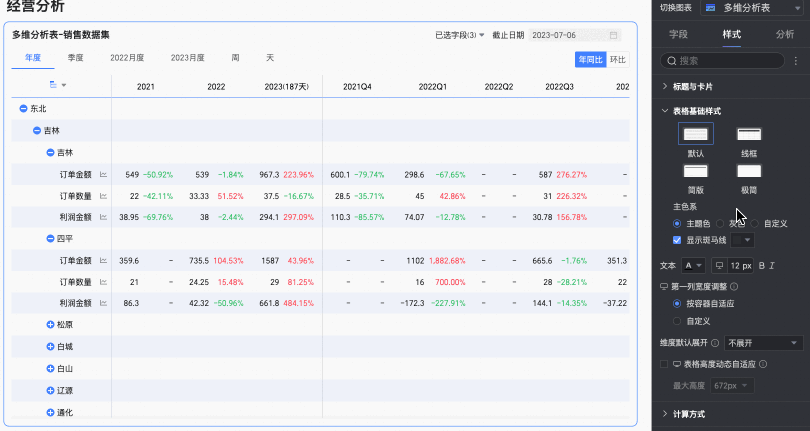Collapse the 东北 row group
Screen dimensions: 810x431
coord(23,109)
